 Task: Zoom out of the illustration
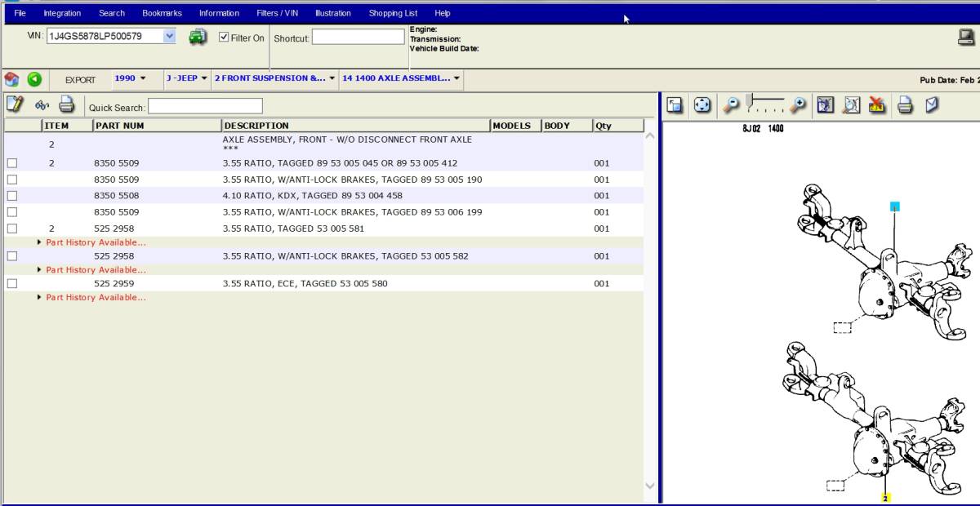click(732, 104)
